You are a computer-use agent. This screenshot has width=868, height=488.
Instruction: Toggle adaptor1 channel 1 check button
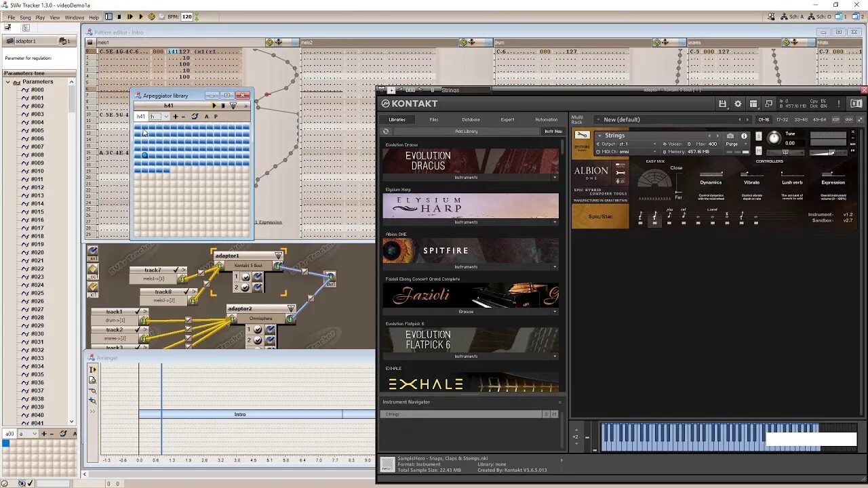pyautogui.click(x=245, y=277)
